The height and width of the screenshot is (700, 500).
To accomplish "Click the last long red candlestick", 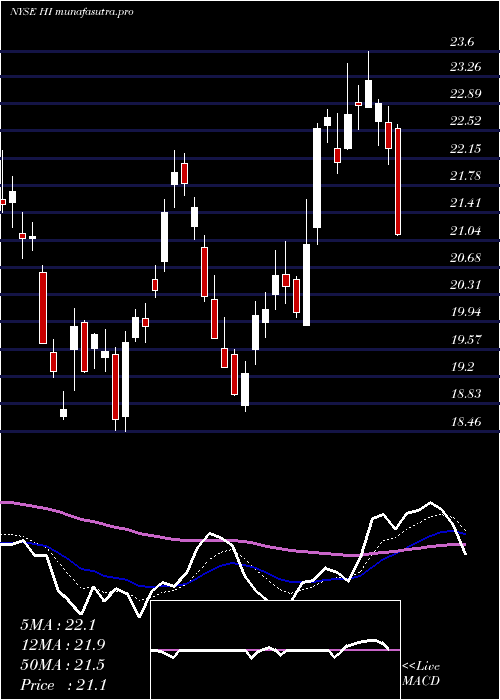I will pos(397,181).
